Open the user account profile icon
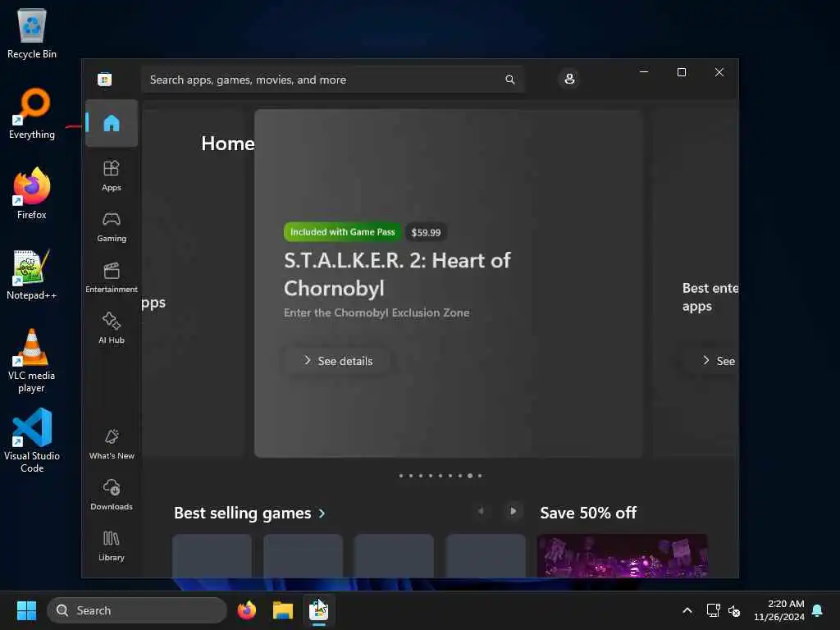Viewport: 840px width, 630px height. (569, 80)
